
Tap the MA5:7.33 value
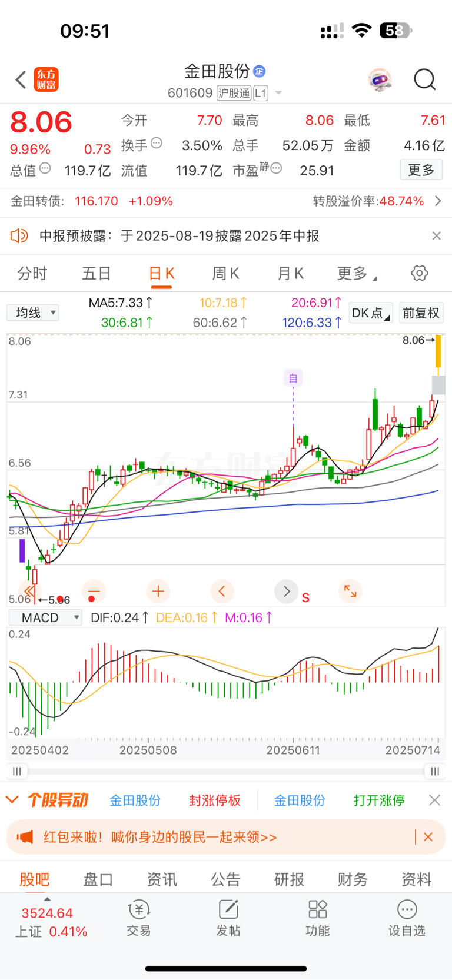click(x=121, y=303)
